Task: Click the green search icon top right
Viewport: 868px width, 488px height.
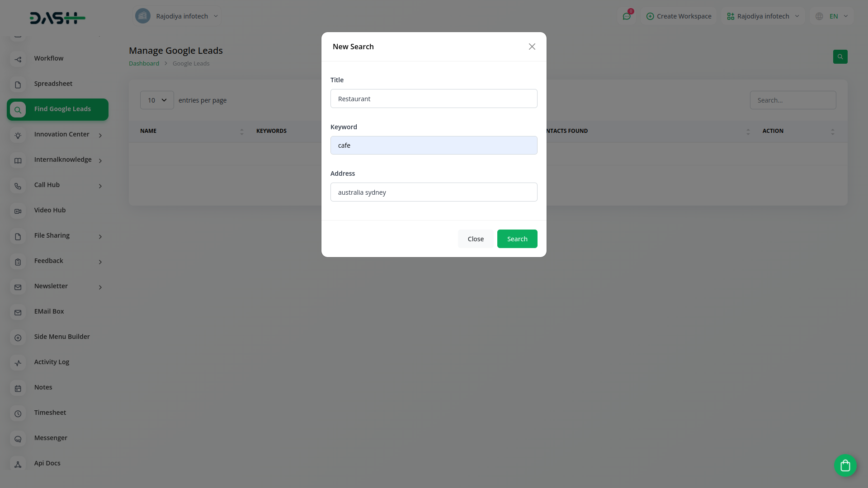Action: coord(840,56)
